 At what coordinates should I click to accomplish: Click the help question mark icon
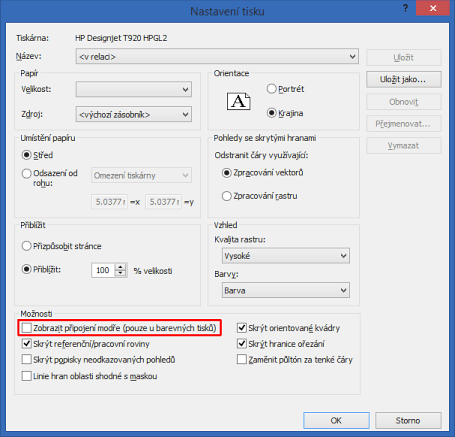(x=405, y=8)
